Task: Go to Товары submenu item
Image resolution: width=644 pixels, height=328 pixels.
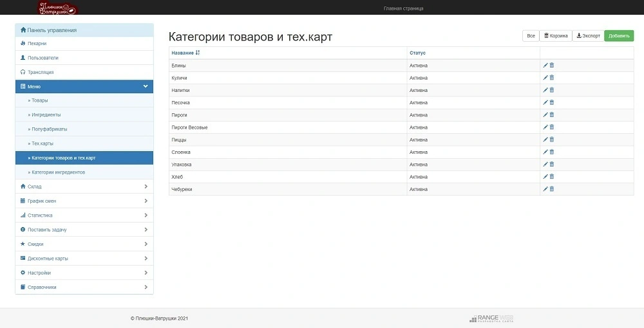Action: pos(84,100)
